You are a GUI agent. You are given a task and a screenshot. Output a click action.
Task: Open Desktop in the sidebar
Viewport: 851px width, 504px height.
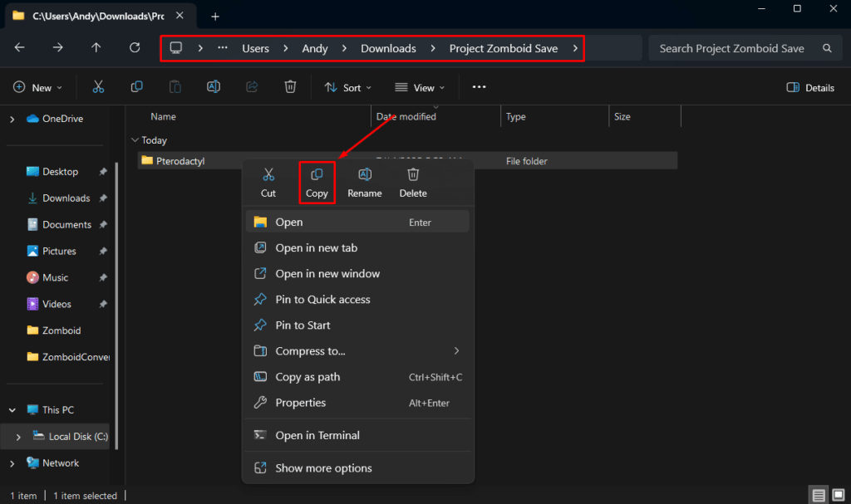pyautogui.click(x=60, y=171)
